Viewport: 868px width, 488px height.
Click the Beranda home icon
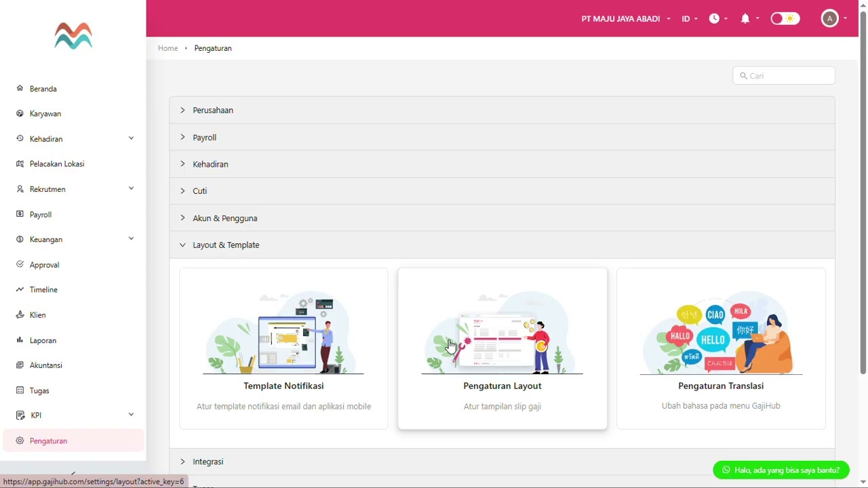[x=20, y=88]
